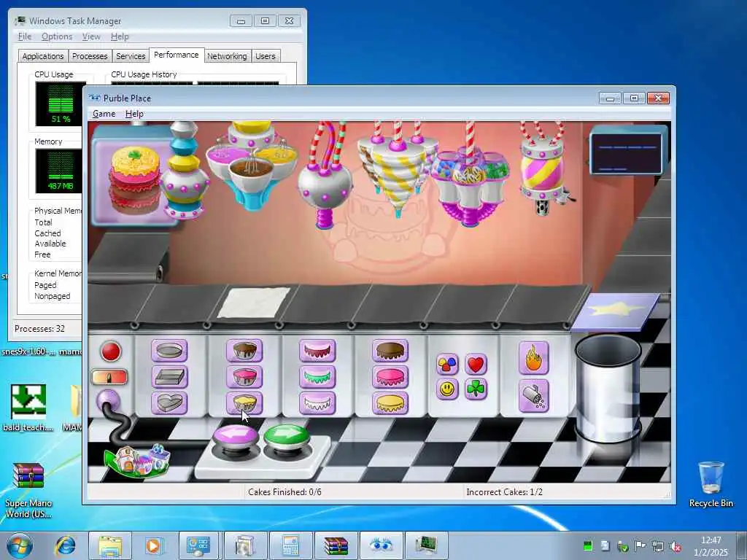This screenshot has height=560, width=747.
Task: Select the square cake pan button
Action: pos(169,377)
